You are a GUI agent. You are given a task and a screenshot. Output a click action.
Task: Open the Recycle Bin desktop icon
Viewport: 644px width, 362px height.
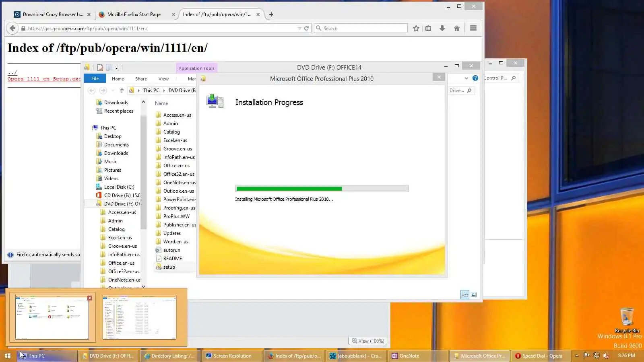(x=627, y=320)
